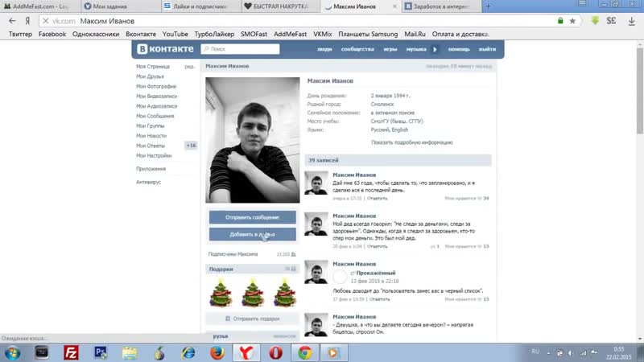Viewport: 644px width, 362px height.
Task: Expand Показать подробную информацию
Action: 412,142
